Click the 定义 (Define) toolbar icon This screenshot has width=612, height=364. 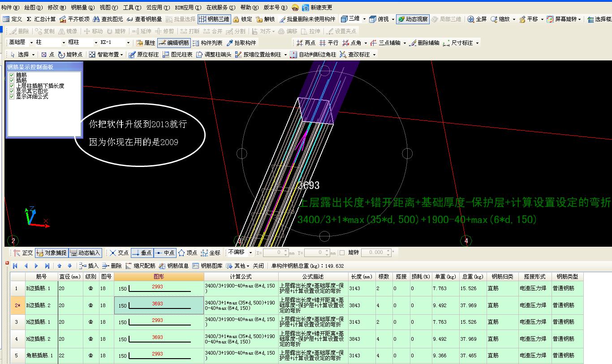(12, 19)
